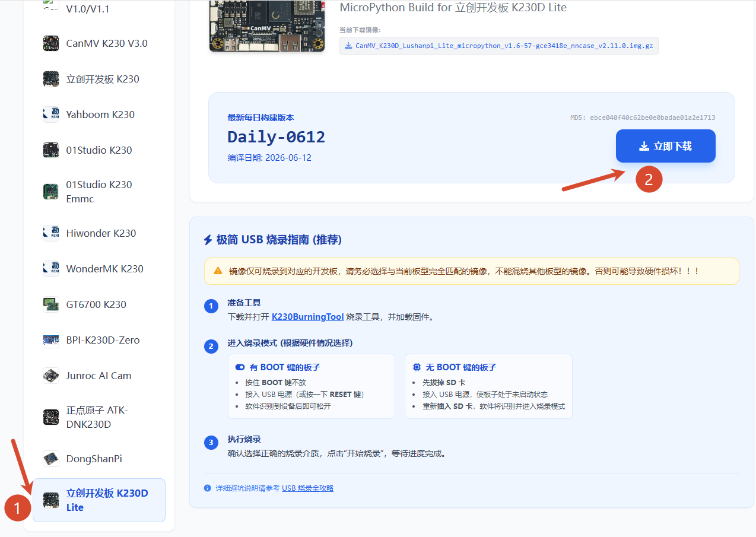
Task: Click GT6700 K230 board icon
Action: pyautogui.click(x=51, y=304)
